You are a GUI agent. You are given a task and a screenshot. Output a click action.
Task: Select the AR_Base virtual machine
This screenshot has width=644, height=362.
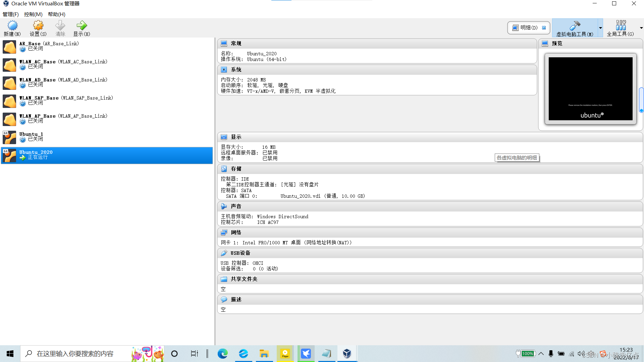tap(107, 47)
